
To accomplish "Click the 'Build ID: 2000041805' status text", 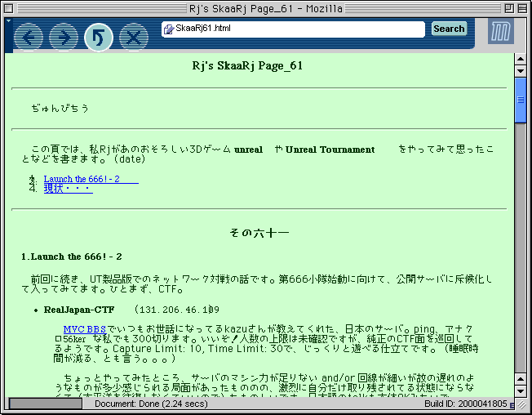I will pyautogui.click(x=465, y=404).
